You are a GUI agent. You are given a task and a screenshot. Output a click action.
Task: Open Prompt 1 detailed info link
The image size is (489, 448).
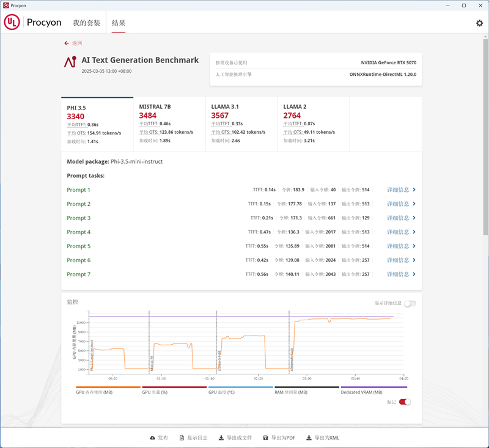point(398,189)
